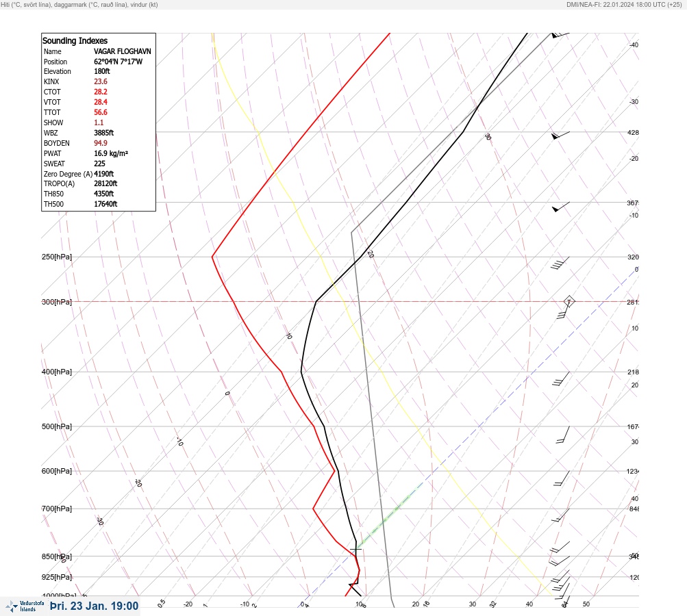Click the wind barb at the 600 hPa level
687x616 pixels.
point(562,478)
